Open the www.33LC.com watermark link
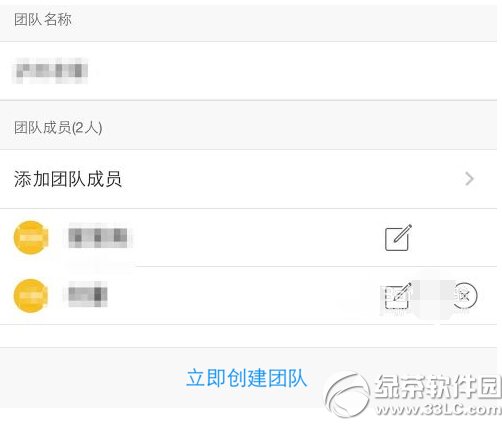Viewport: 502px width, 429px height. (439, 409)
